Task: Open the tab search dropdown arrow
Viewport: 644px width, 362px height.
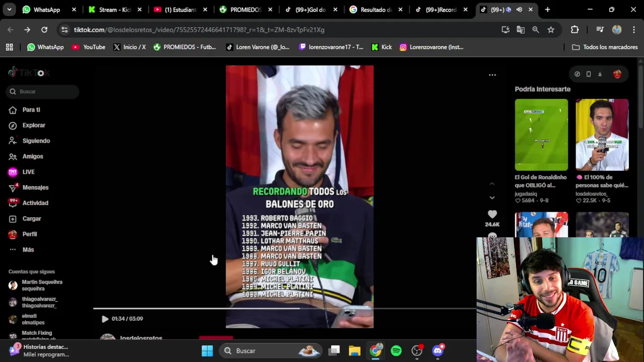Action: (10, 10)
